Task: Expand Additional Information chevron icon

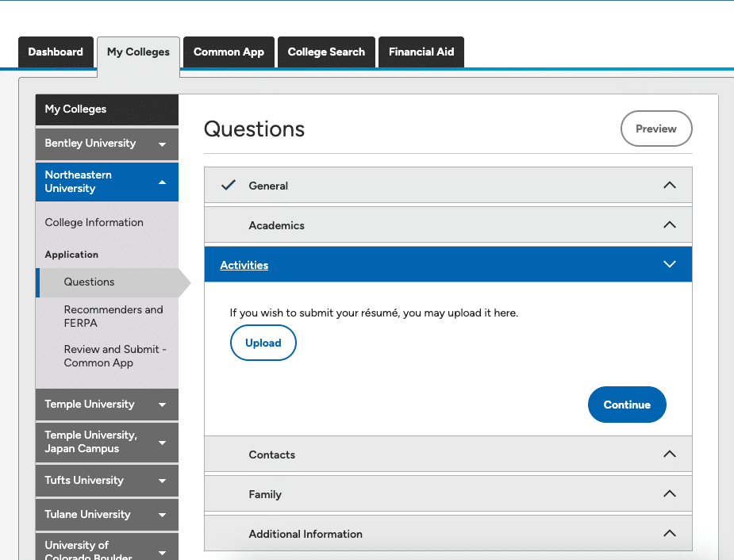Action: [x=670, y=533]
